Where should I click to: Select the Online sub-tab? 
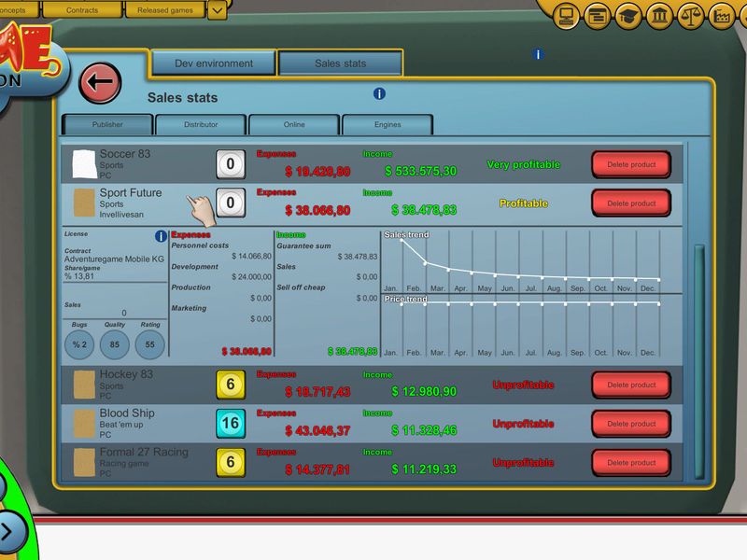coord(294,125)
